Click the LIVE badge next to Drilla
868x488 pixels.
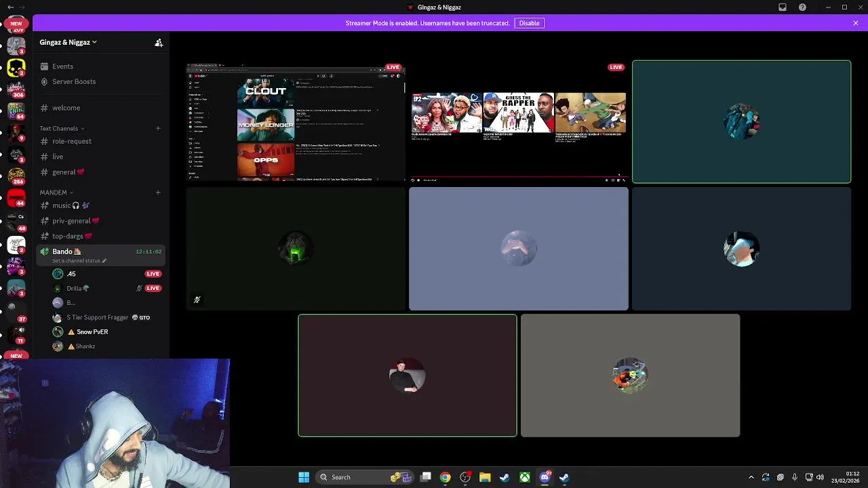tap(153, 288)
